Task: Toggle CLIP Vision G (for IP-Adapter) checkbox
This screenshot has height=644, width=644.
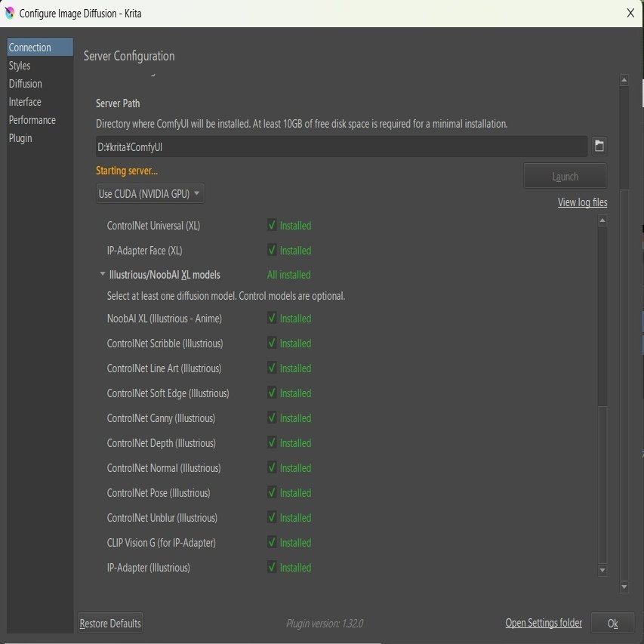Action: [x=272, y=542]
